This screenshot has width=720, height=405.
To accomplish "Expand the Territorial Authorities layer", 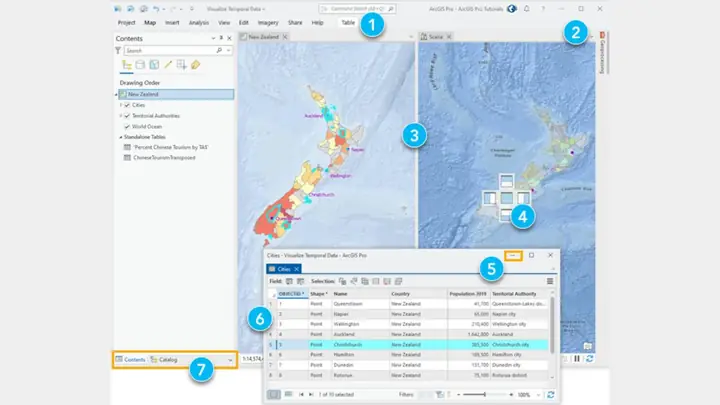I will pos(121,116).
